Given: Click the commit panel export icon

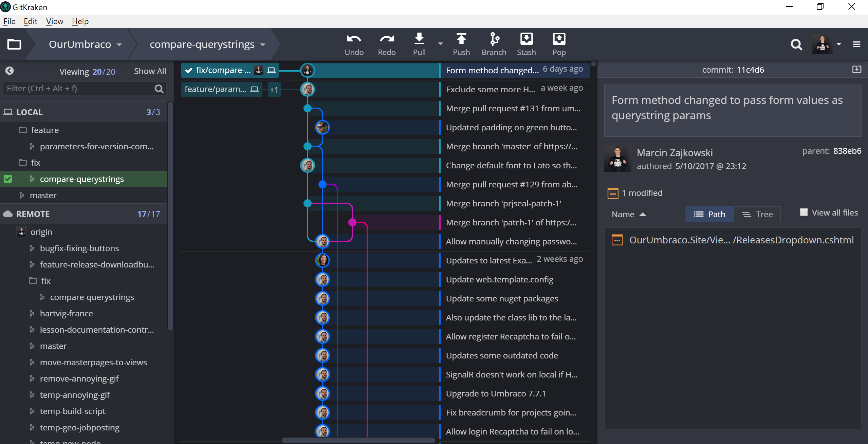Looking at the screenshot, I should (856, 69).
